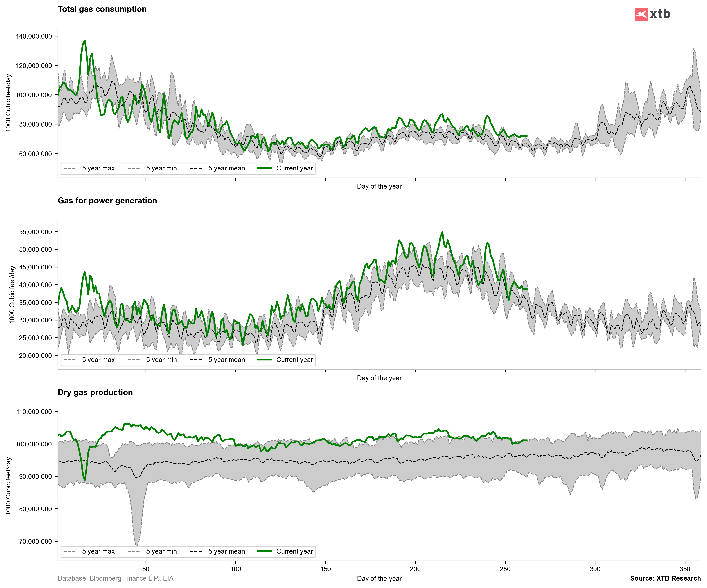Screen dimensions: 707x588
Task: Click the xtb brand text
Action: 660,14
